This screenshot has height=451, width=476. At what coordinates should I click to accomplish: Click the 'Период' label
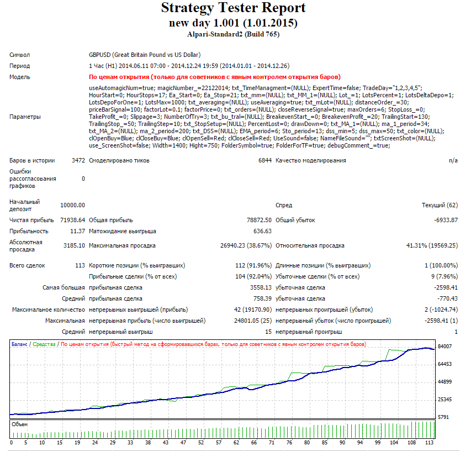tap(20, 66)
